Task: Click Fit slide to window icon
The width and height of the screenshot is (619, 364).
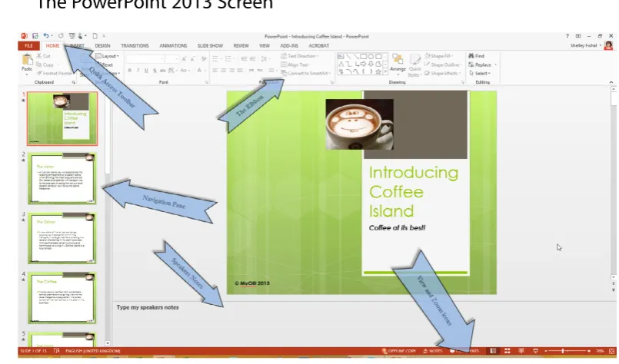Action: (612, 351)
